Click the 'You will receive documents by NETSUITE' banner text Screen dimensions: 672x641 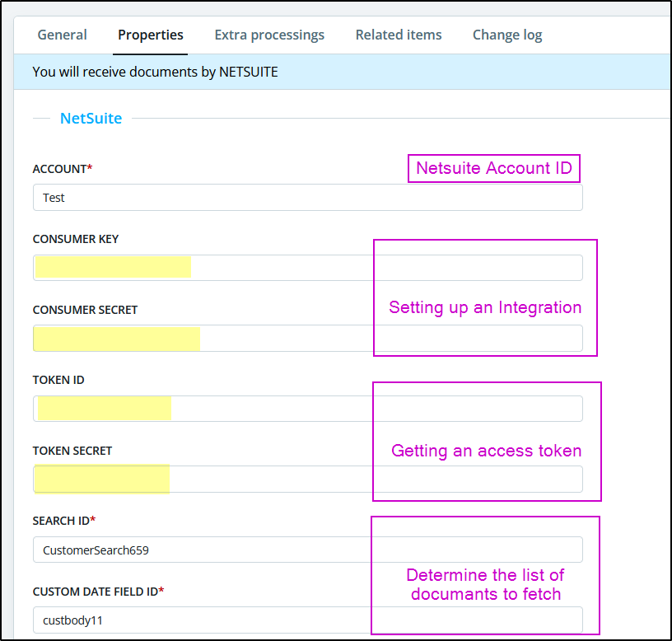(155, 72)
